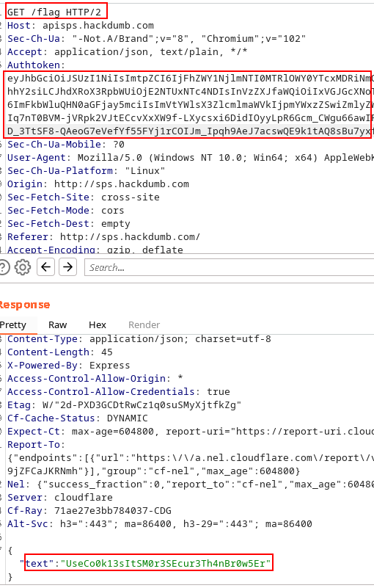Click the Sec-Fetch-Dest empty line

tap(69, 223)
